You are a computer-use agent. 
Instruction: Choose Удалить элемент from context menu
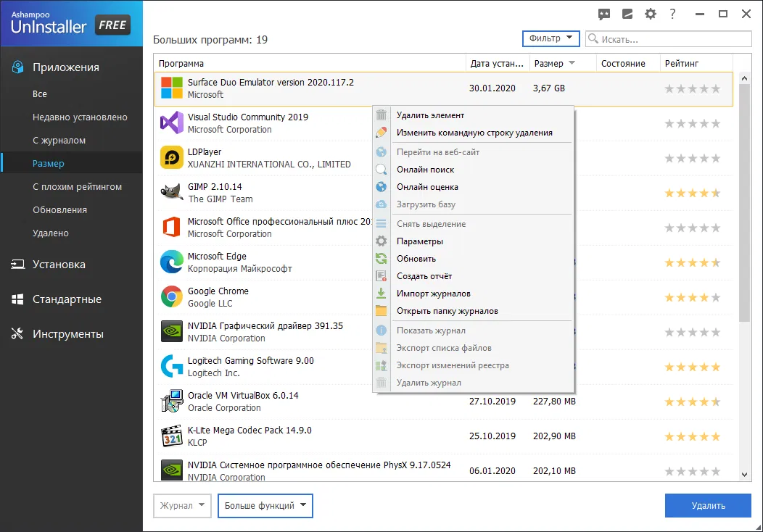click(x=430, y=115)
